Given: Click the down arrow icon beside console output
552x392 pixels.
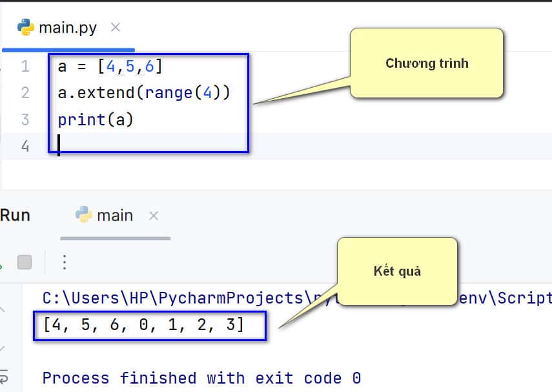Looking at the screenshot, I should [x=2, y=349].
